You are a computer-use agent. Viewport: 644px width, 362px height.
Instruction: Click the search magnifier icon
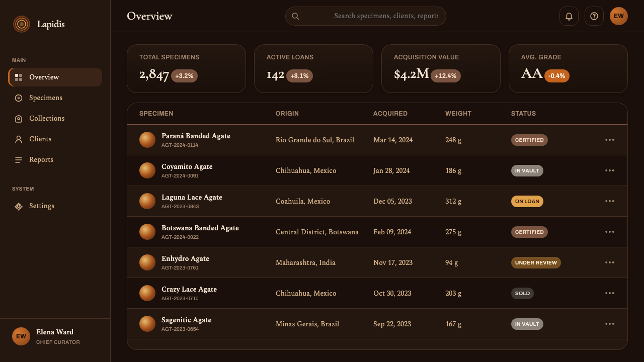click(295, 16)
